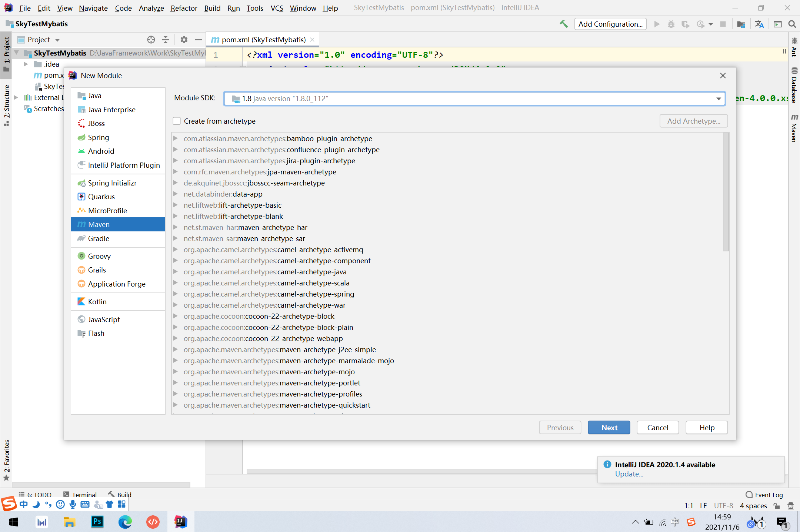
Task: Select Kotlin in module type list
Action: (97, 302)
